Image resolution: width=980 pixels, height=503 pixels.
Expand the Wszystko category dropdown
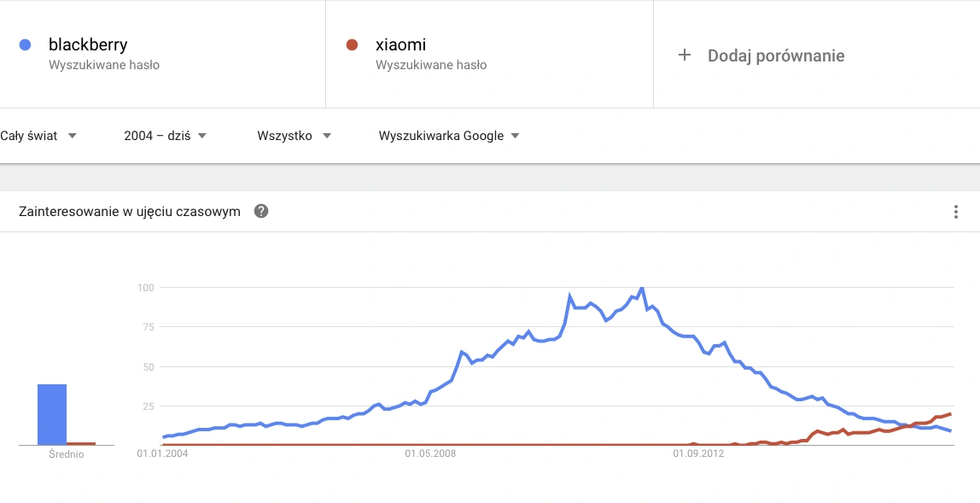click(294, 136)
